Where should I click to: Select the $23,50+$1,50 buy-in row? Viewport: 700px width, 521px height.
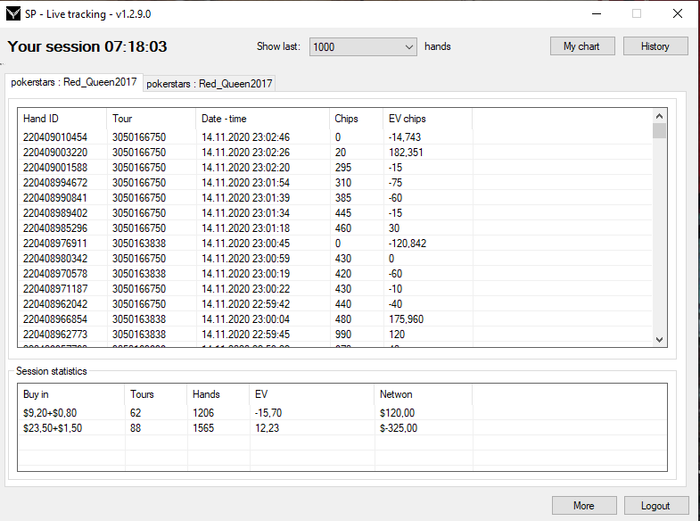click(x=342, y=428)
